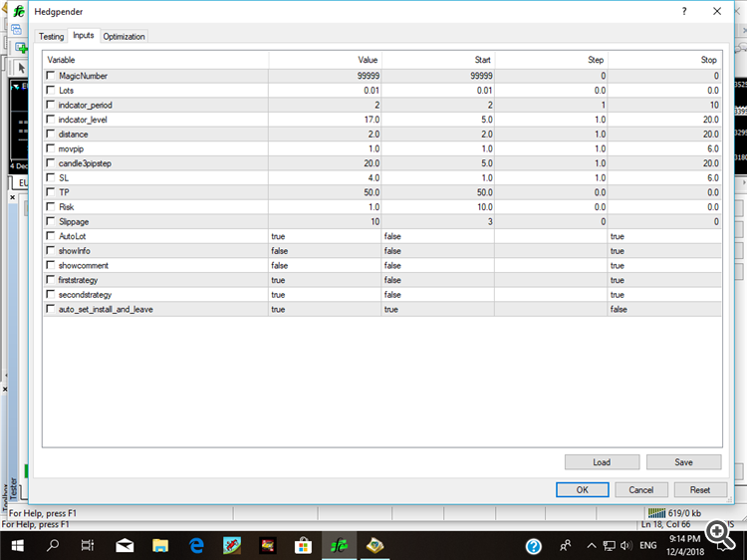This screenshot has height=560, width=747.
Task: Open Task View on taskbar
Action: 88,545
